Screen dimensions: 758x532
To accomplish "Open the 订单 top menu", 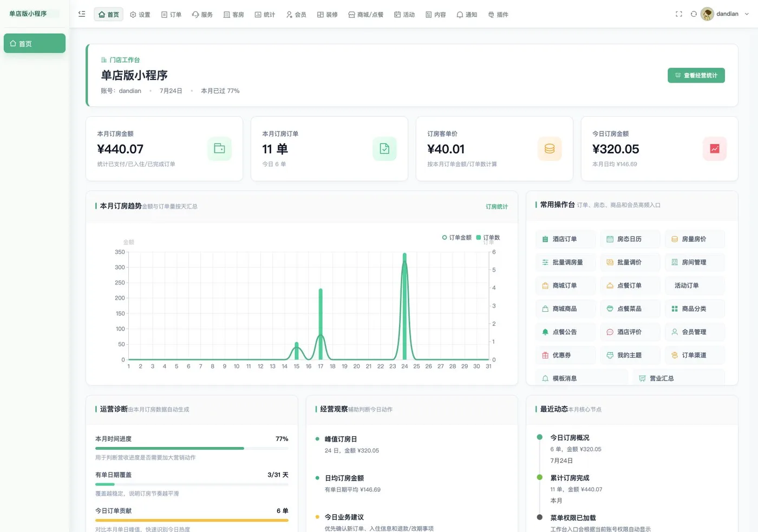I will [172, 15].
